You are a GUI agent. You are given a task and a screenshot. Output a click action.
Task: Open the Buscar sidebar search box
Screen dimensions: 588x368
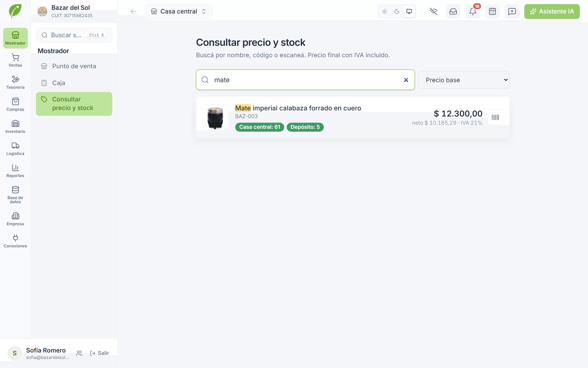point(74,35)
